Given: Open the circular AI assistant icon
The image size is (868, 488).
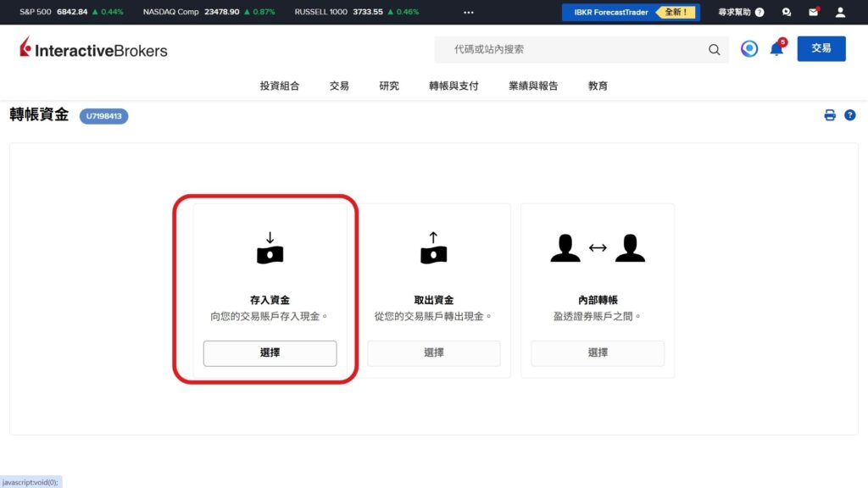Looking at the screenshot, I should tap(748, 49).
